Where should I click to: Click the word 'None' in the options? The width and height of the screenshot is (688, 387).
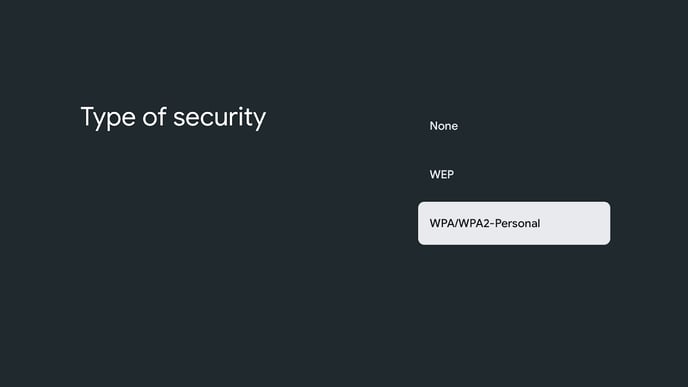(x=444, y=126)
